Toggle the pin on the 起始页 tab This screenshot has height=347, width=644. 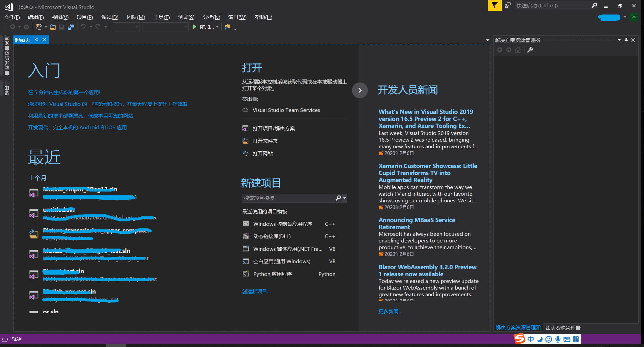click(x=36, y=39)
